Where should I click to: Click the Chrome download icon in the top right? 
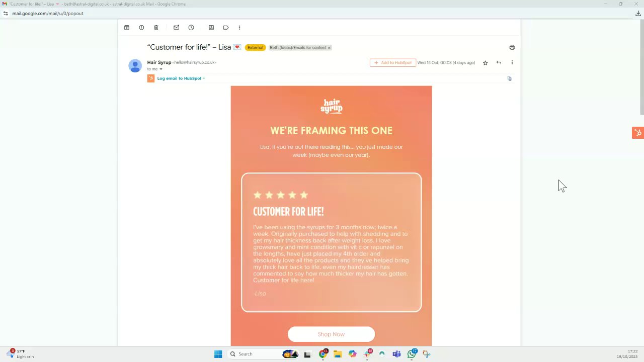click(638, 14)
